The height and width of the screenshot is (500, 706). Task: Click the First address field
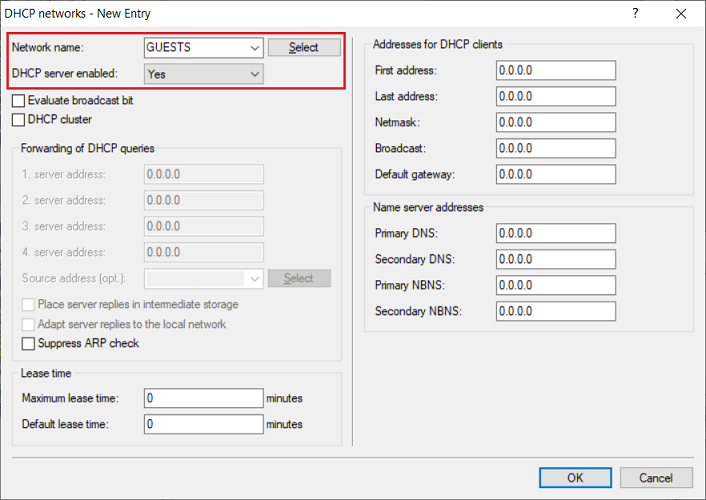tap(555, 70)
